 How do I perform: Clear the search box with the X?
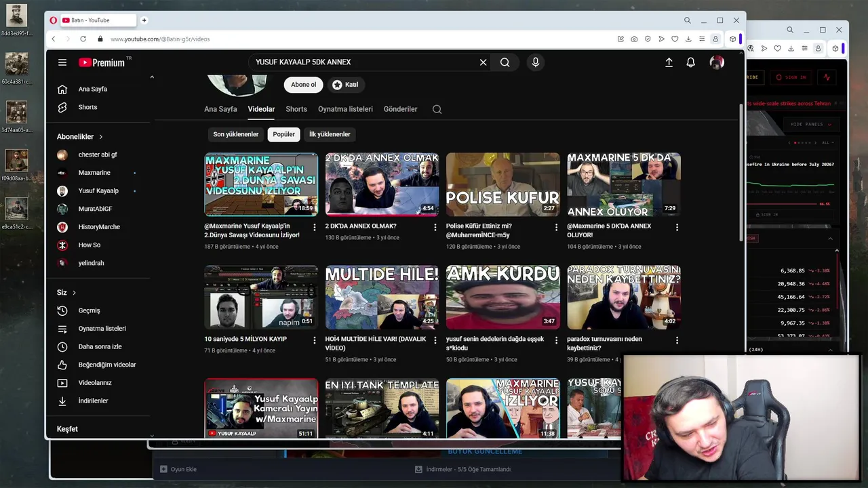pyautogui.click(x=483, y=62)
